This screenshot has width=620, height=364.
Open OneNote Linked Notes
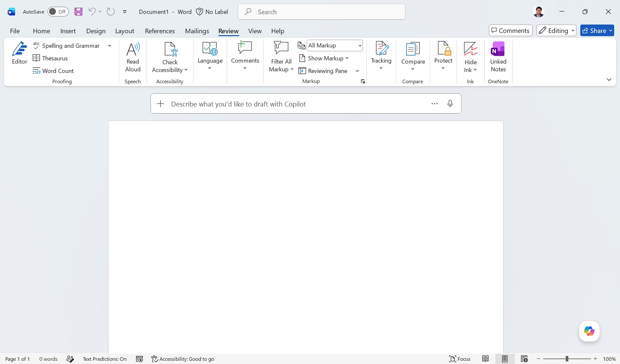pyautogui.click(x=498, y=57)
